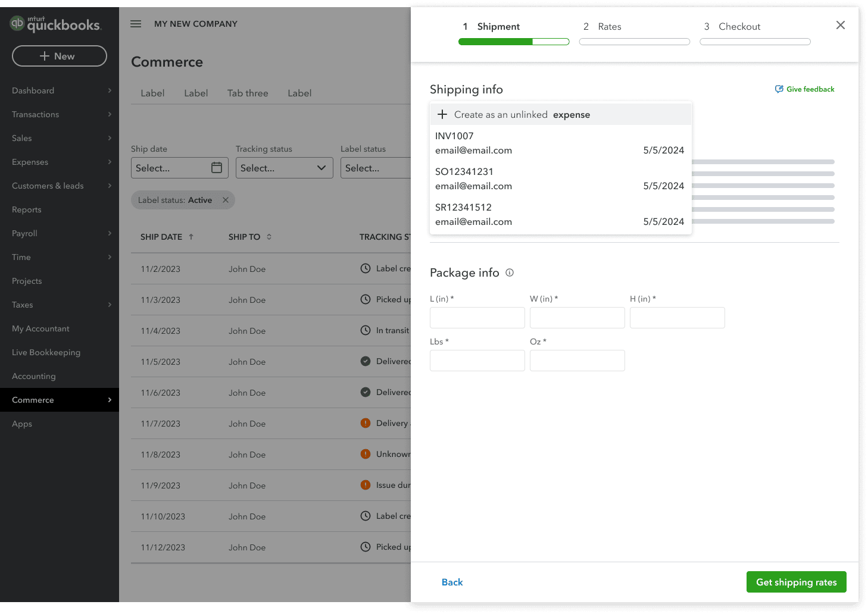Expand the Transactions sidebar chevron
The height and width of the screenshot is (614, 868).
click(110, 114)
